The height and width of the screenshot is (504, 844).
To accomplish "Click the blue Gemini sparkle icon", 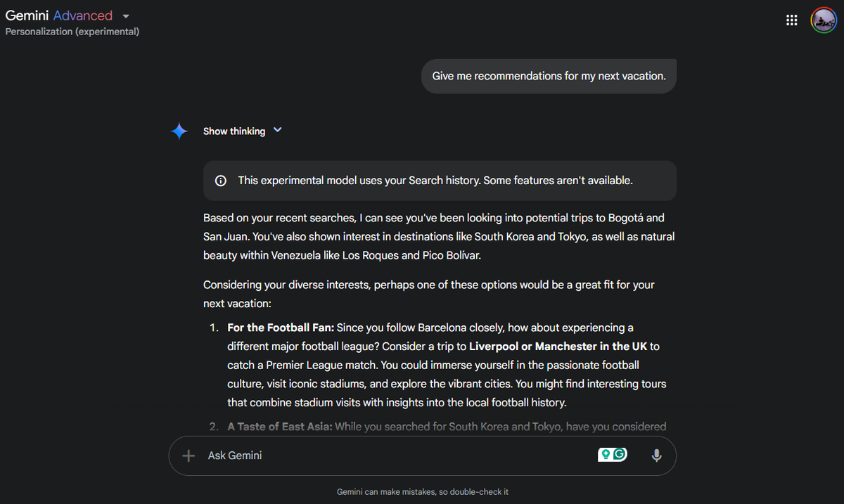I will (x=179, y=131).
